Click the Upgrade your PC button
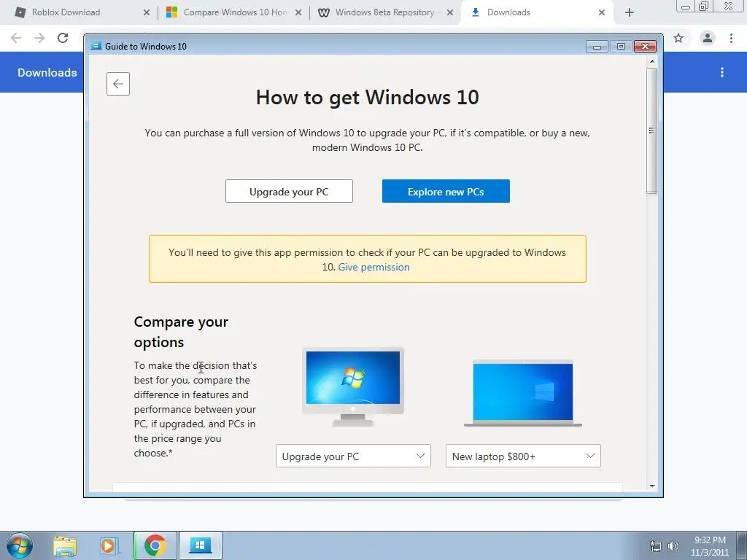747x560 pixels. tap(289, 192)
